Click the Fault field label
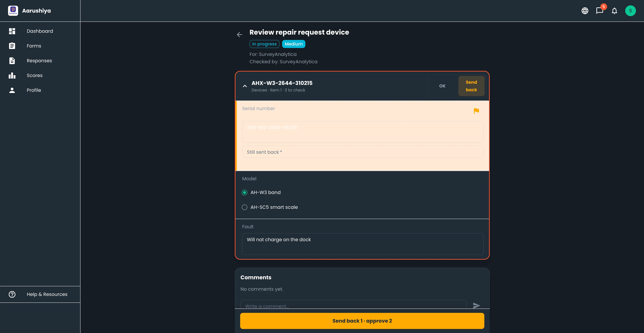This screenshot has height=333, width=644. [x=248, y=227]
